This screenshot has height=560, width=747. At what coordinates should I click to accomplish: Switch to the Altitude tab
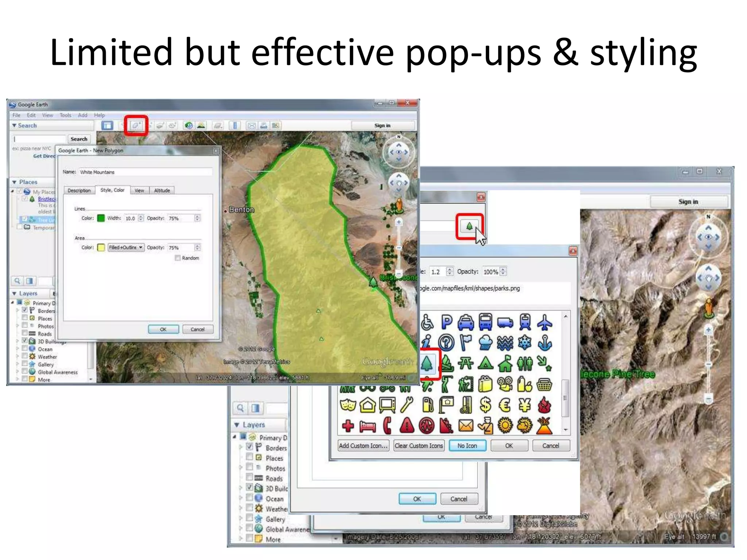[x=162, y=190]
